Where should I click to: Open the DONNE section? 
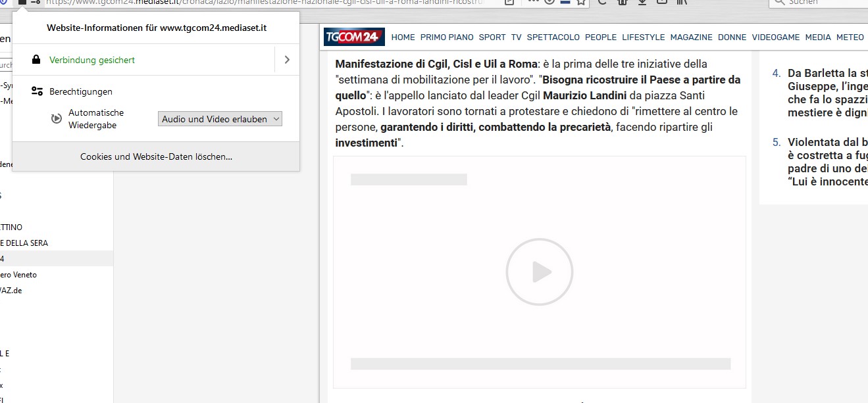click(x=732, y=37)
